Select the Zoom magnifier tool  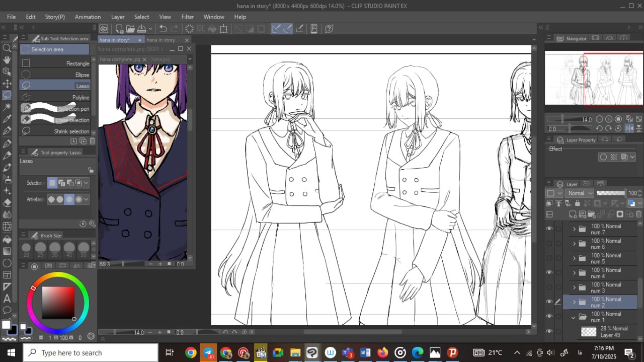(7, 48)
